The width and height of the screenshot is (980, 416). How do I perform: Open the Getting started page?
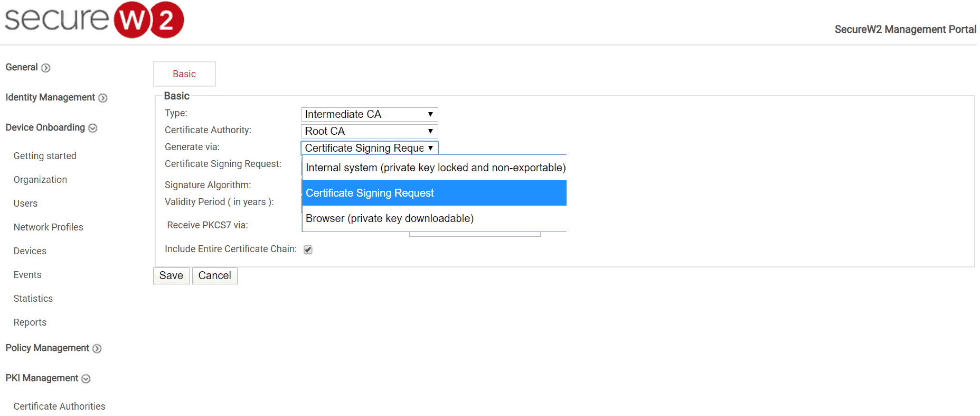[45, 156]
